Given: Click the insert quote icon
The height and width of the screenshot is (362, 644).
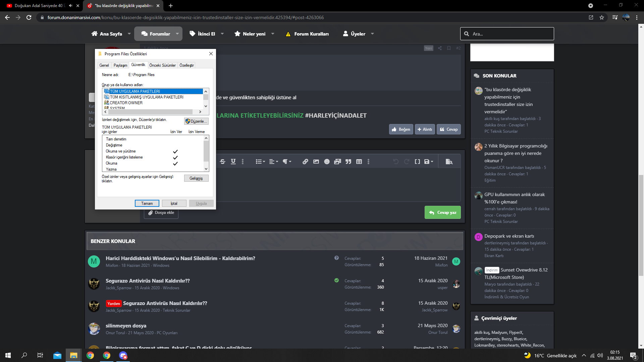Looking at the screenshot, I should coord(348,162).
